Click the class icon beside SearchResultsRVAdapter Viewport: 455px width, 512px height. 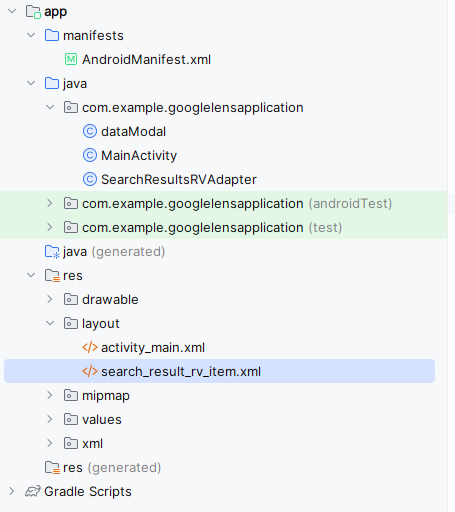coord(90,179)
